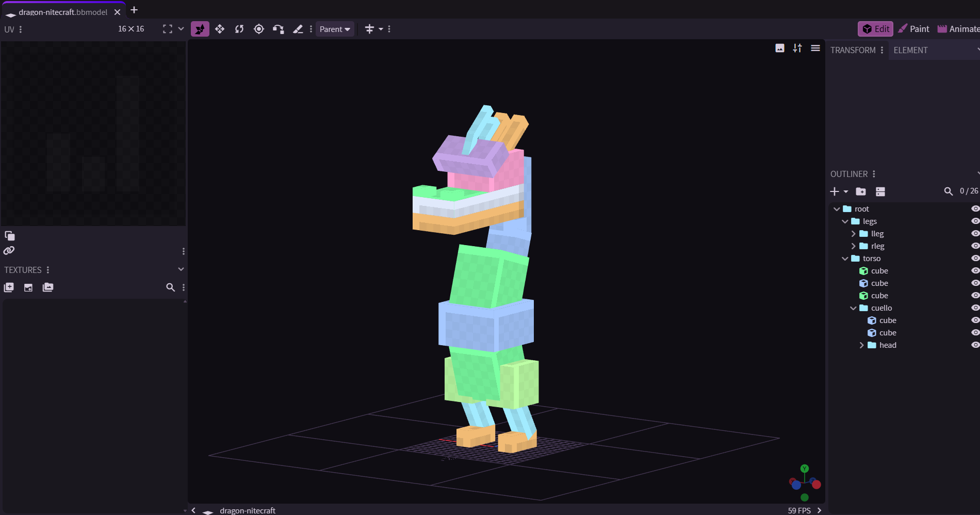Open a new tab with plus button
This screenshot has width=980, height=515.
[134, 10]
